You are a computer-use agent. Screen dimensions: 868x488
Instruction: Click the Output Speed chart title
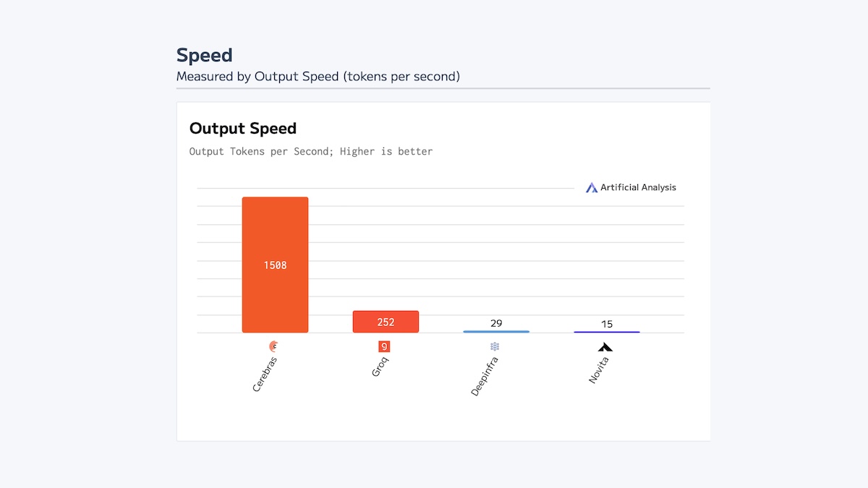tap(243, 129)
